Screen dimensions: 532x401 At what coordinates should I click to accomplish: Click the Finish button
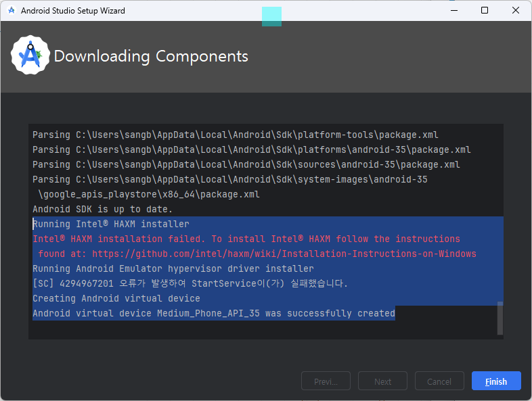pyautogui.click(x=496, y=381)
